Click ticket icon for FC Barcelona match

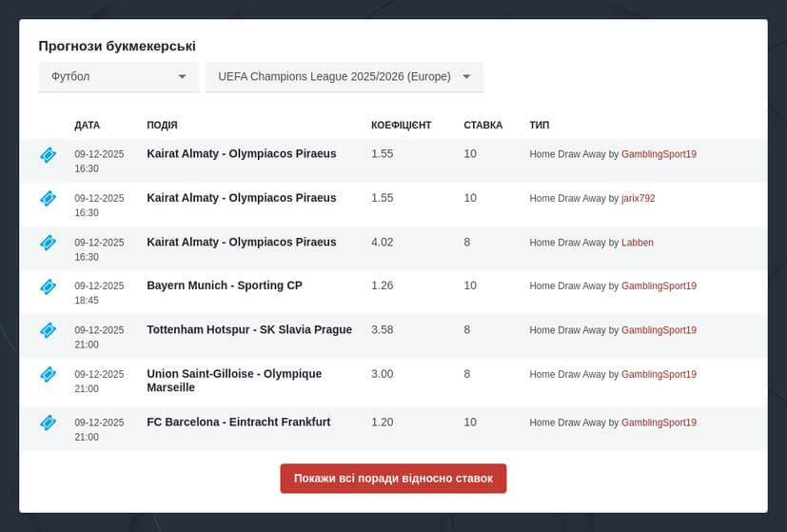click(x=48, y=423)
